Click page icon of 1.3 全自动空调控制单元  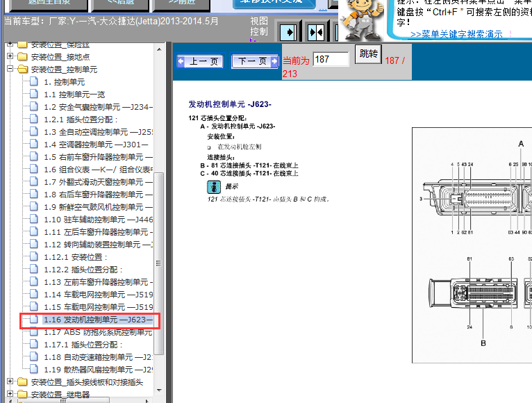tap(34, 132)
